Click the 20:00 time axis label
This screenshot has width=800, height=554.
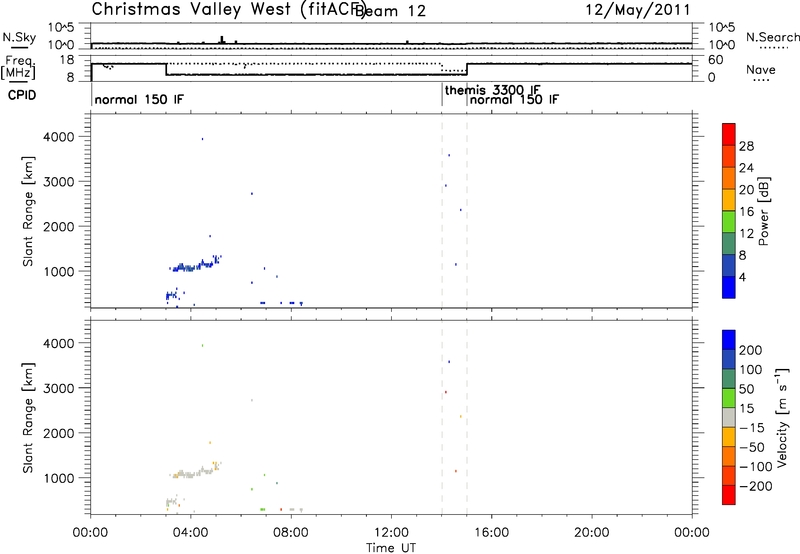tap(591, 533)
